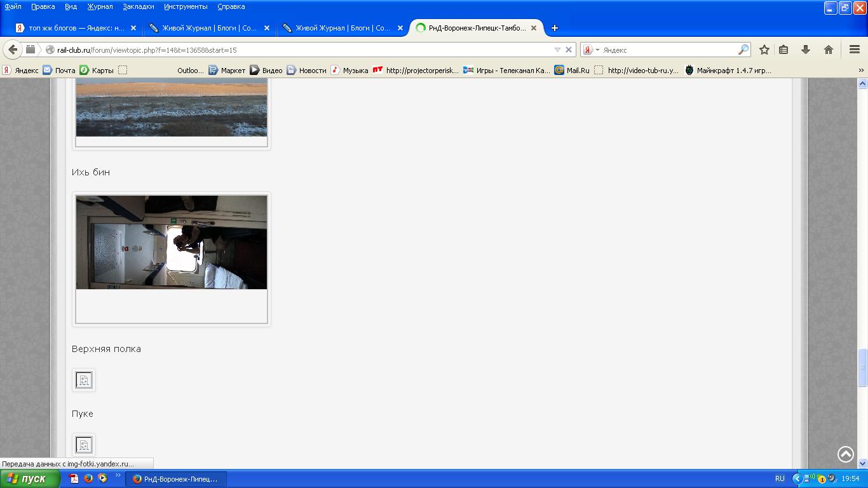
Task: Click the пуск Start button
Action: (x=30, y=478)
